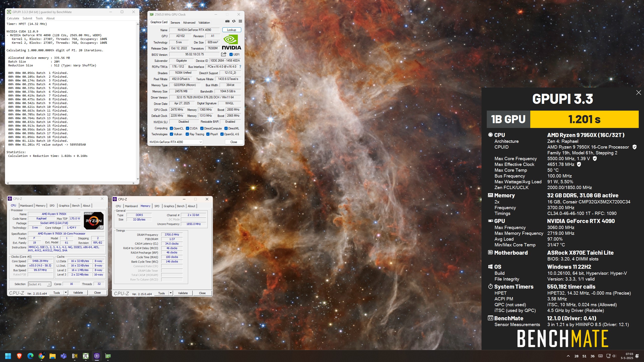Open the Socket #1 selection dropdown
644x362 pixels.
point(39,284)
